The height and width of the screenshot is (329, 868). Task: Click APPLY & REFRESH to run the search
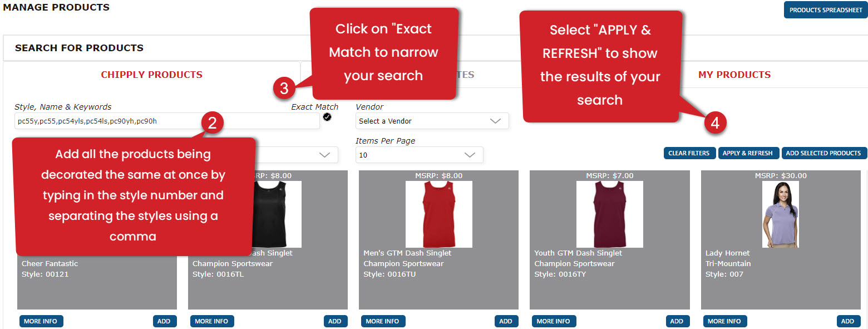[x=748, y=153]
